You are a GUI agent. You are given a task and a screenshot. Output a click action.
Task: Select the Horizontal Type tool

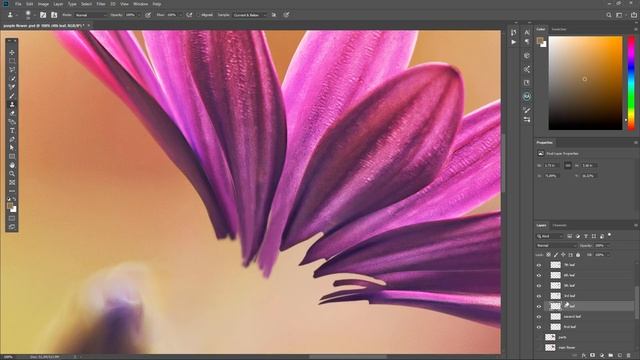coord(12,130)
